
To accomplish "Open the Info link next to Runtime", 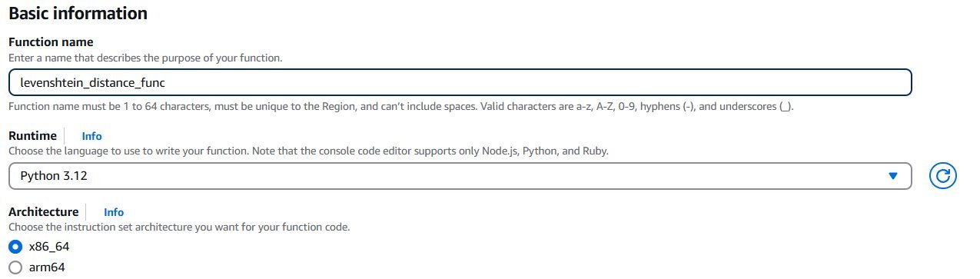I will [x=91, y=135].
